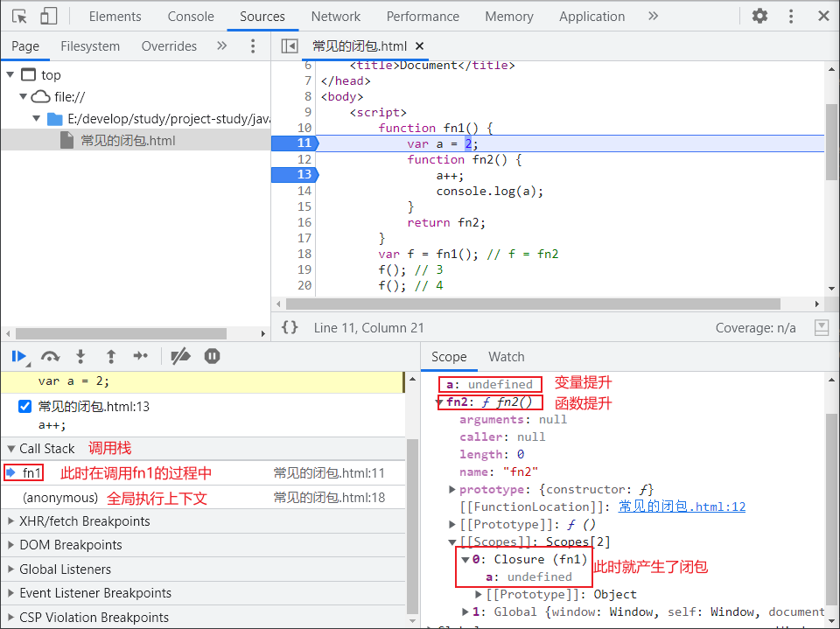Screen dimensions: 840x629
Task: Expand the DOM Breakpoints section
Action: pyautogui.click(x=70, y=545)
